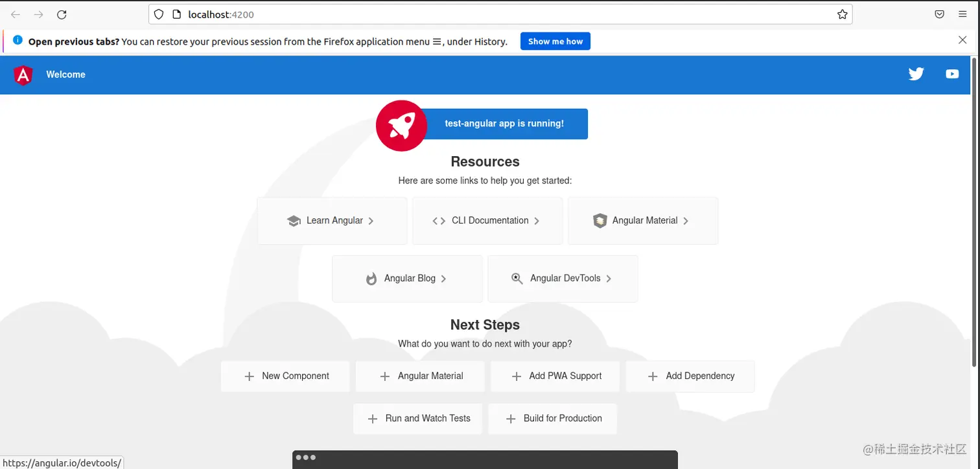Open the Pocket save icon
980x469 pixels.
[x=939, y=14]
